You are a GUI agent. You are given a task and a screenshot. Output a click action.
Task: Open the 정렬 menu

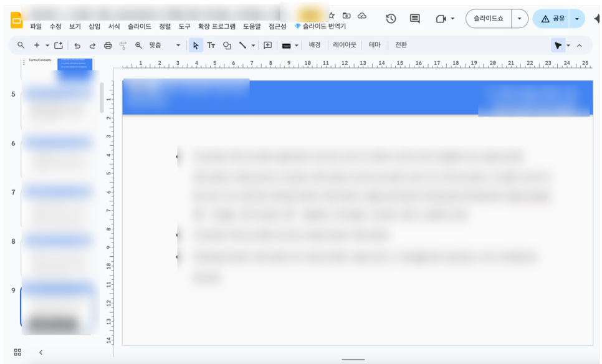(165, 27)
